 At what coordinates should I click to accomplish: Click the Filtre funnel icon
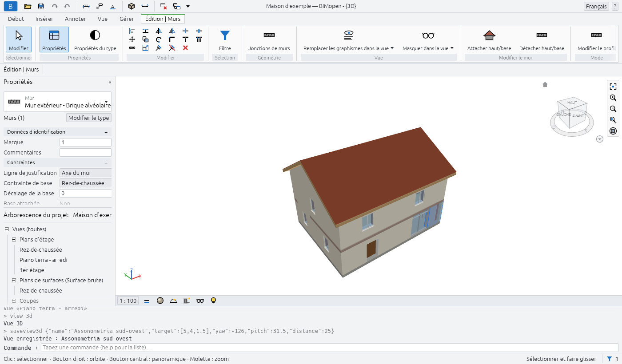coord(225,36)
